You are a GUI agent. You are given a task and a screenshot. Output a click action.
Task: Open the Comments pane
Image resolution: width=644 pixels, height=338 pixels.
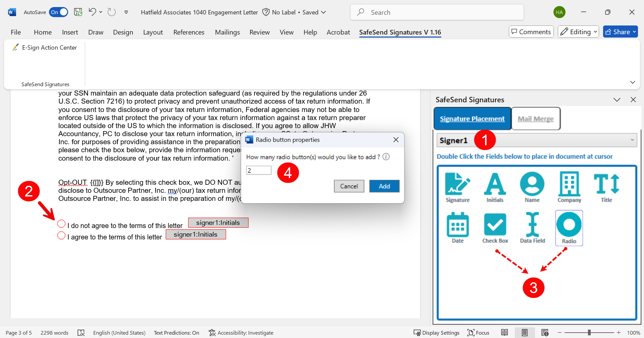pos(531,32)
